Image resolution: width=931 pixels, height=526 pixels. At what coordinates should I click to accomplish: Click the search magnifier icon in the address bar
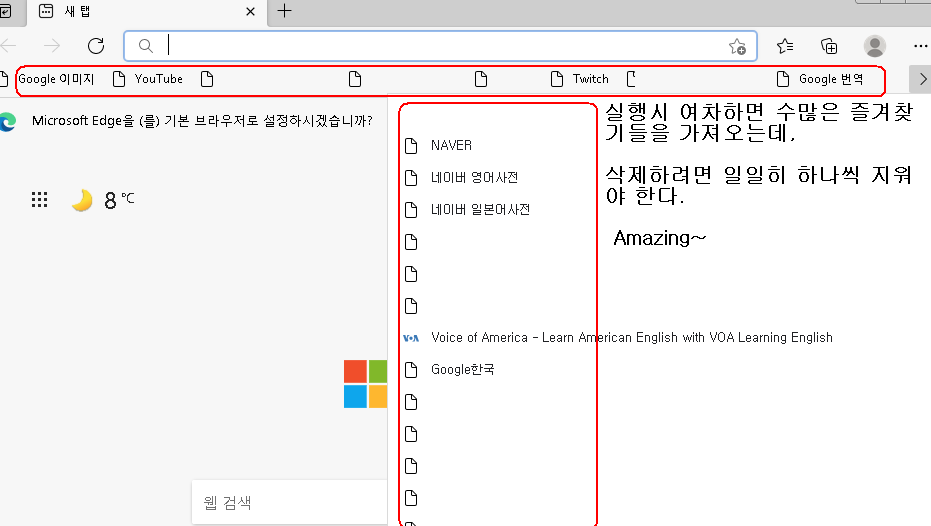145,46
